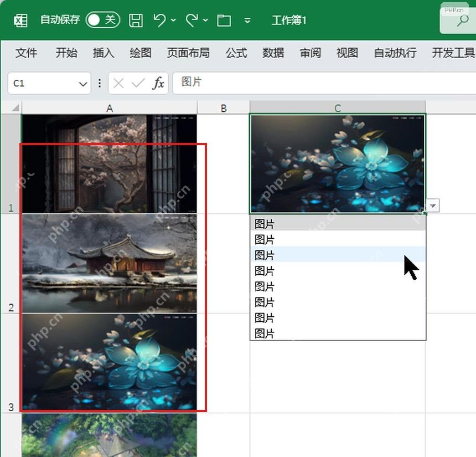The width and height of the screenshot is (476, 457).
Task: Click the blue flower picture in A3
Action: 110,363
